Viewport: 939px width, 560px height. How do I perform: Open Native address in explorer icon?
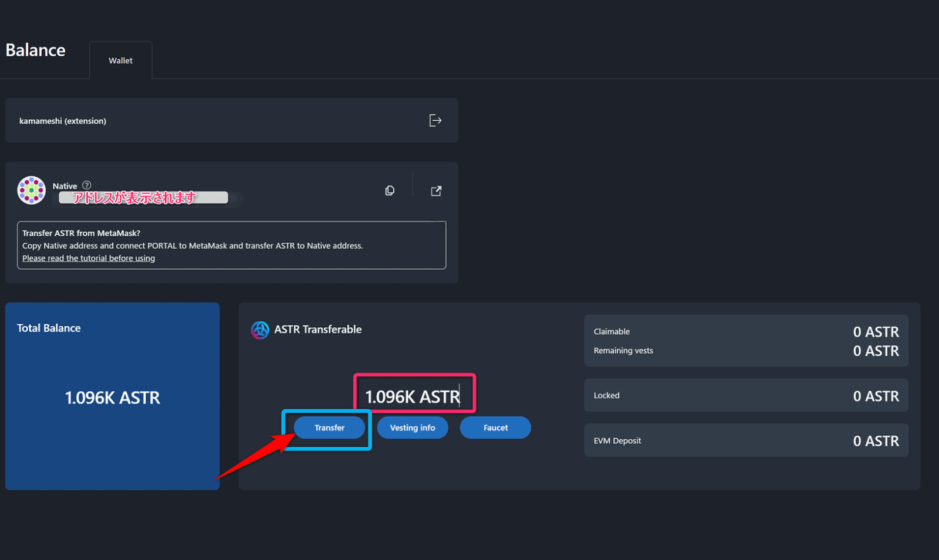click(x=436, y=191)
